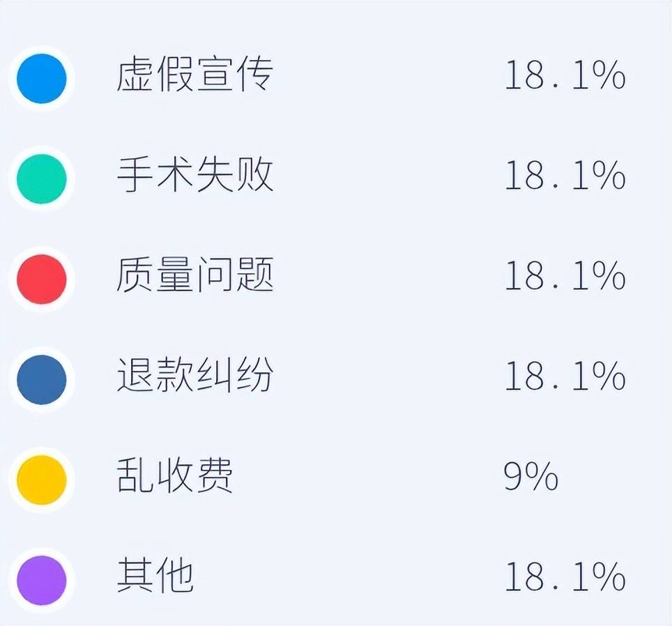The image size is (672, 626).
Task: Click the 9% value for 乱收费
Action: click(x=531, y=477)
